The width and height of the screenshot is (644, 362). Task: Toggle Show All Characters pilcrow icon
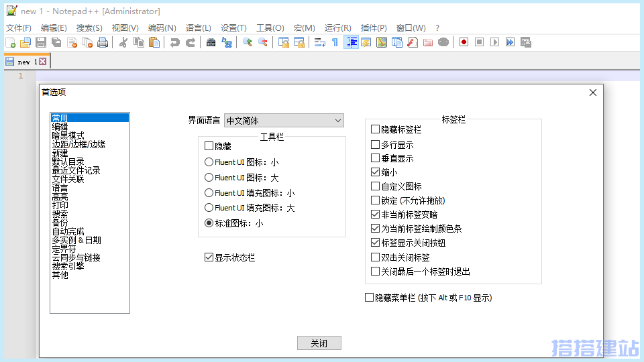click(x=335, y=42)
